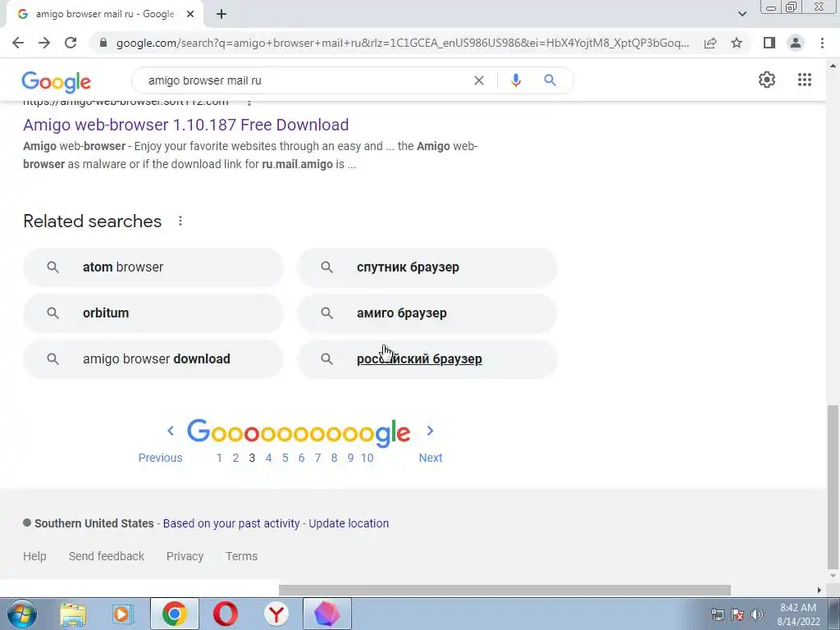Click the Google search box text

[204, 80]
